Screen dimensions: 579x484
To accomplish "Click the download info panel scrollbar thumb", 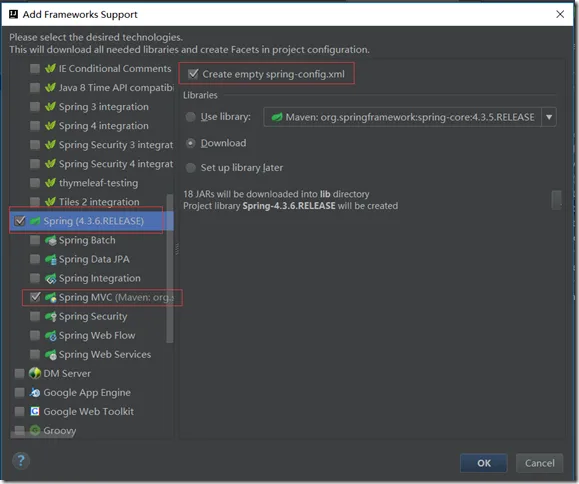I will pyautogui.click(x=556, y=200).
